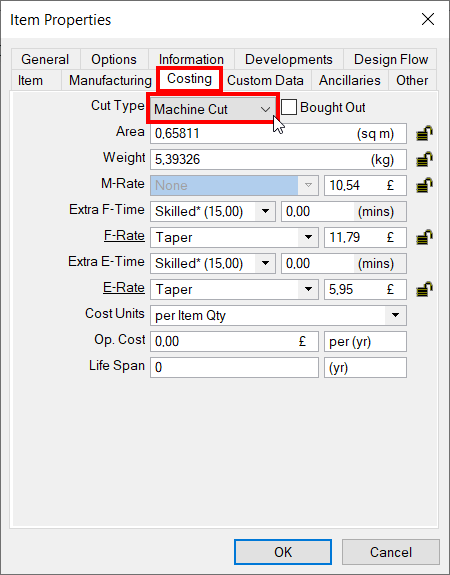
Task: Open the Manufacturing tab
Action: [x=110, y=80]
